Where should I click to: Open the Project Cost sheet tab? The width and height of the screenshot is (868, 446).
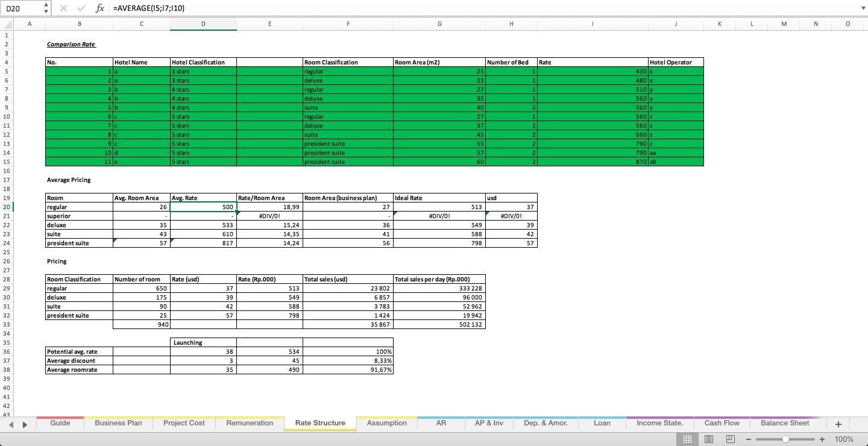[184, 423]
